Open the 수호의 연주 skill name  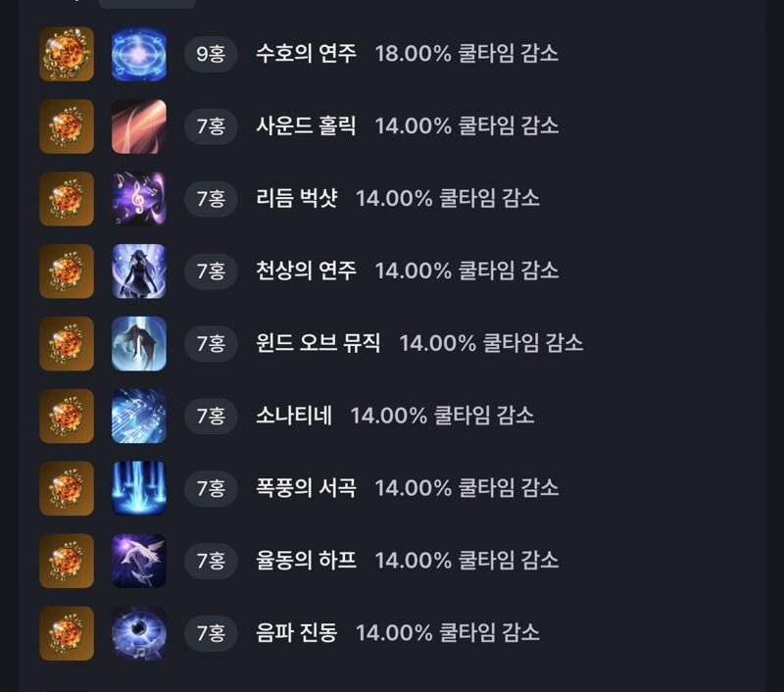point(306,54)
